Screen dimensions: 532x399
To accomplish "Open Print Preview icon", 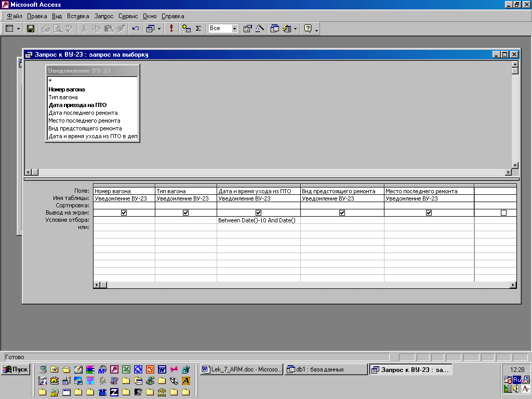I will [x=58, y=29].
